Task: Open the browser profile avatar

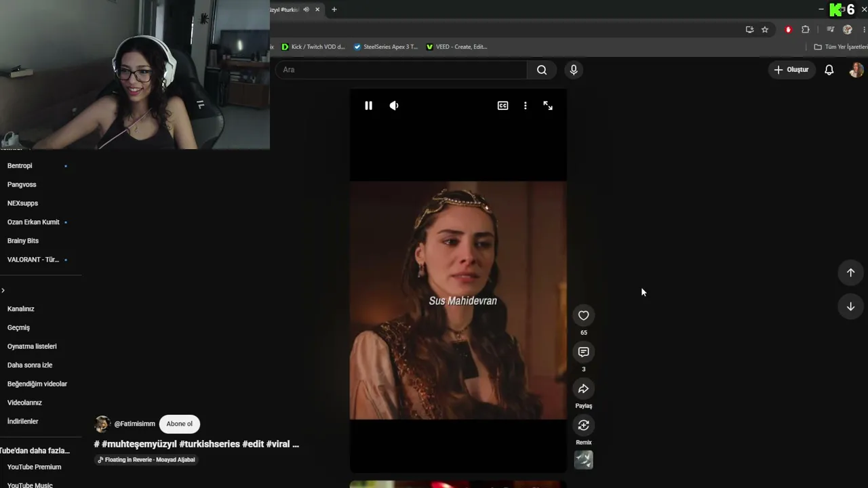Action: pos(847,30)
